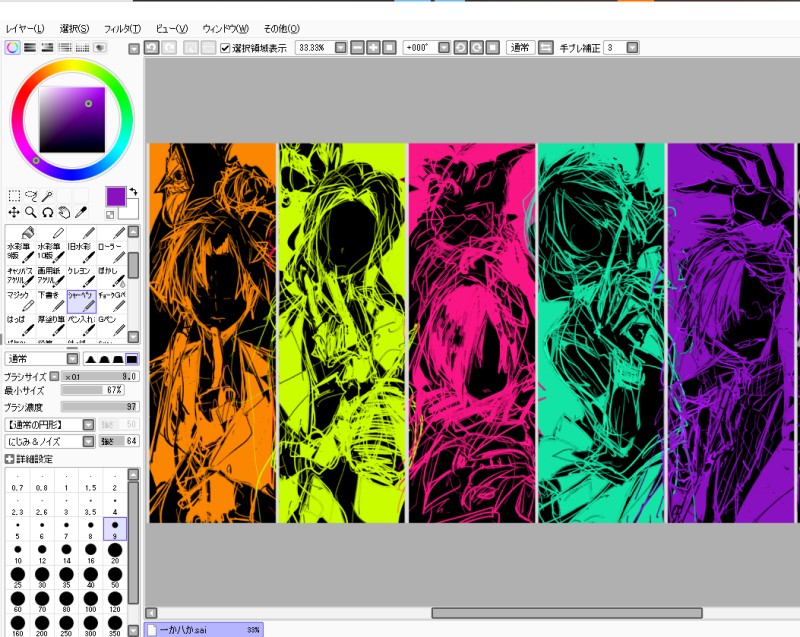
Task: Adjust the 最小サイズ minimum size slider
Action: [x=92, y=390]
